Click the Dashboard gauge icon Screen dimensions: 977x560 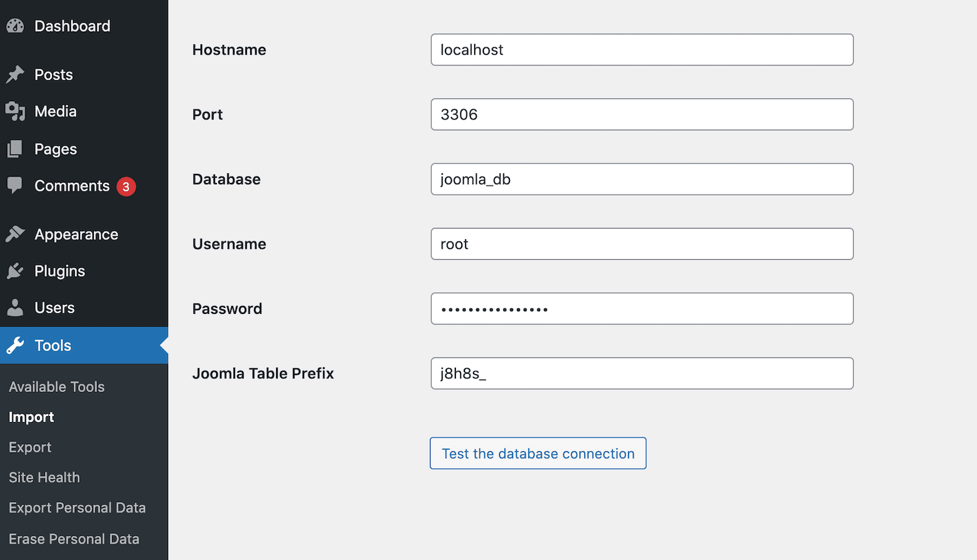[x=15, y=26]
